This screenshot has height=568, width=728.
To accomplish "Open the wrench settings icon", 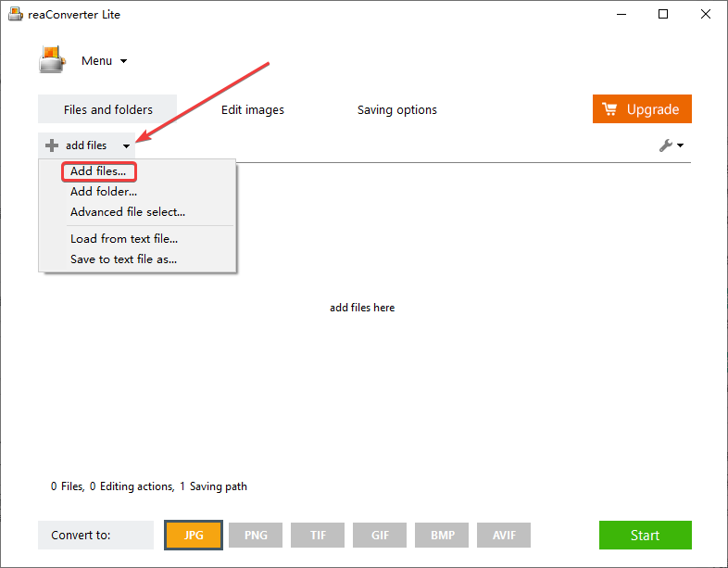I will point(666,145).
